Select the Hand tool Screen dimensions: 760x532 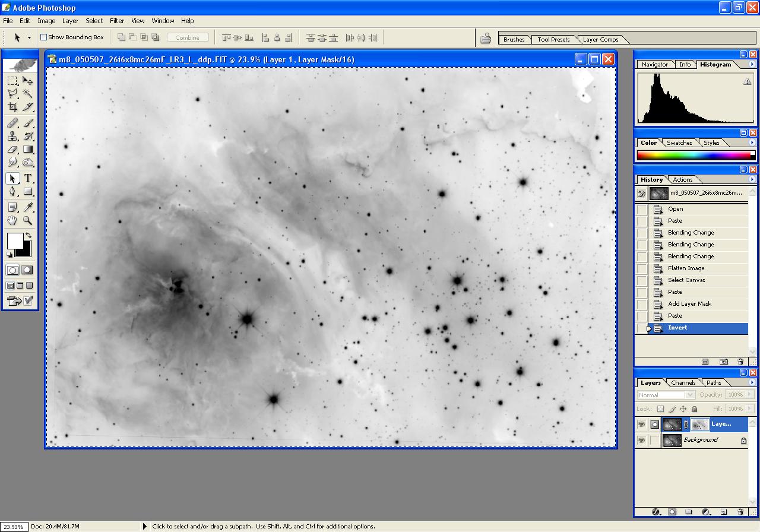12,221
